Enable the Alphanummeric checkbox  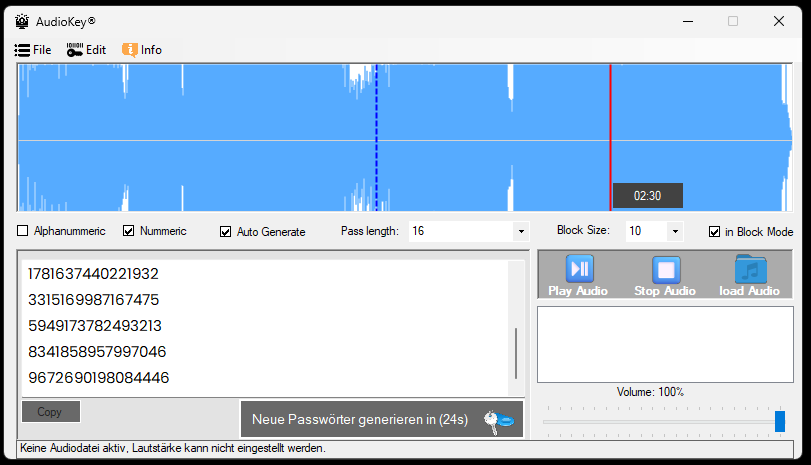pyautogui.click(x=22, y=231)
